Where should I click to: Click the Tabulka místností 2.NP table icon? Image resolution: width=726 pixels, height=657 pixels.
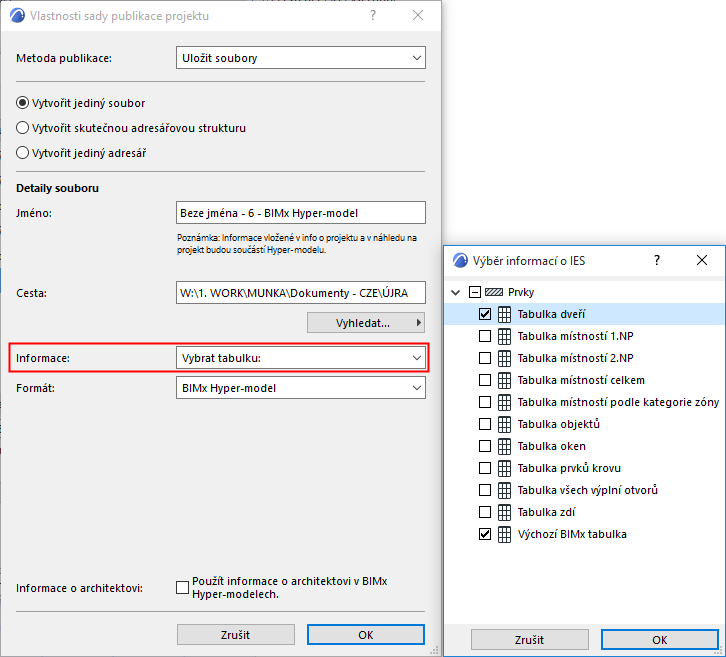[x=504, y=358]
